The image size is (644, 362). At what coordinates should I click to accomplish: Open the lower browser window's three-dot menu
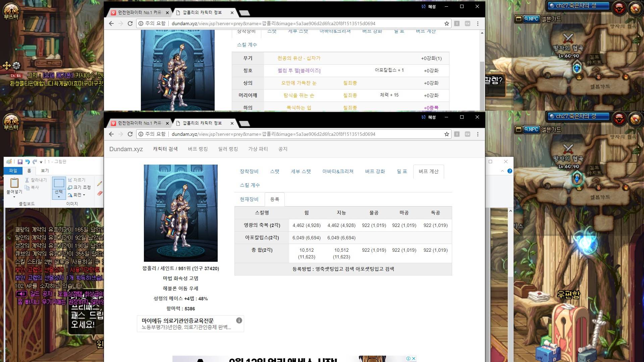(478, 134)
